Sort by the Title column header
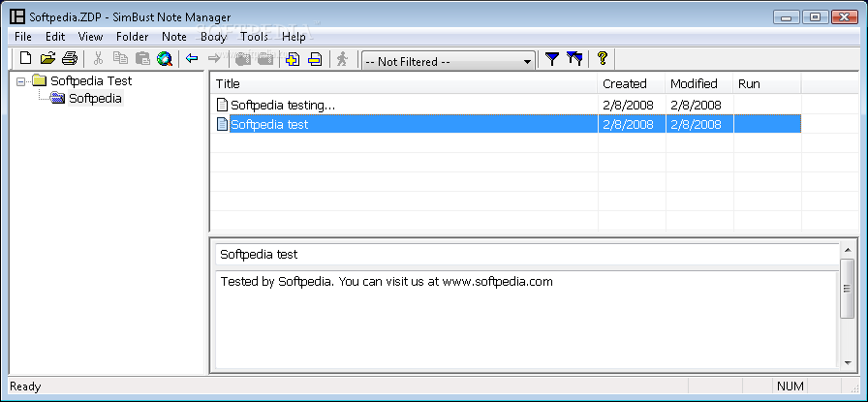The height and width of the screenshot is (402, 868). 404,83
